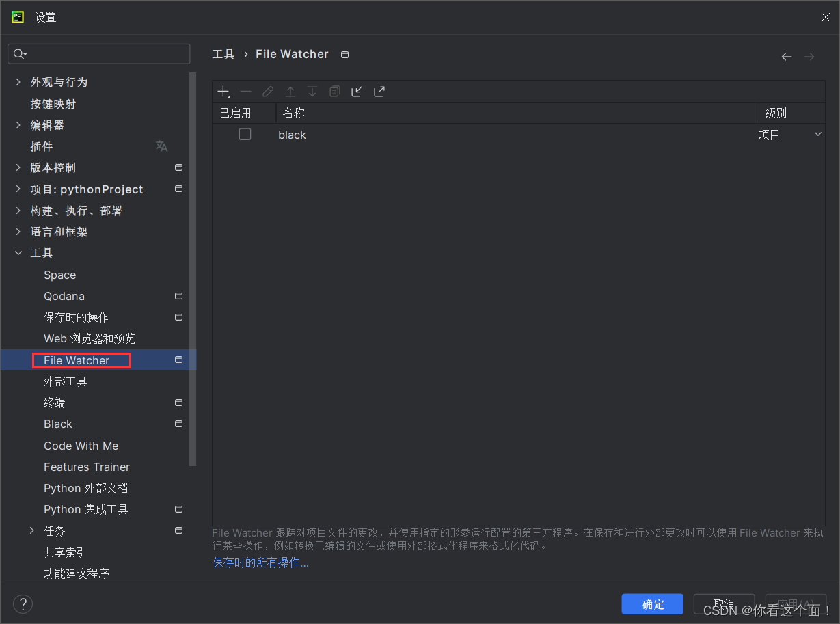Move watcher up with up arrow icon
The image size is (840, 624).
tap(290, 92)
